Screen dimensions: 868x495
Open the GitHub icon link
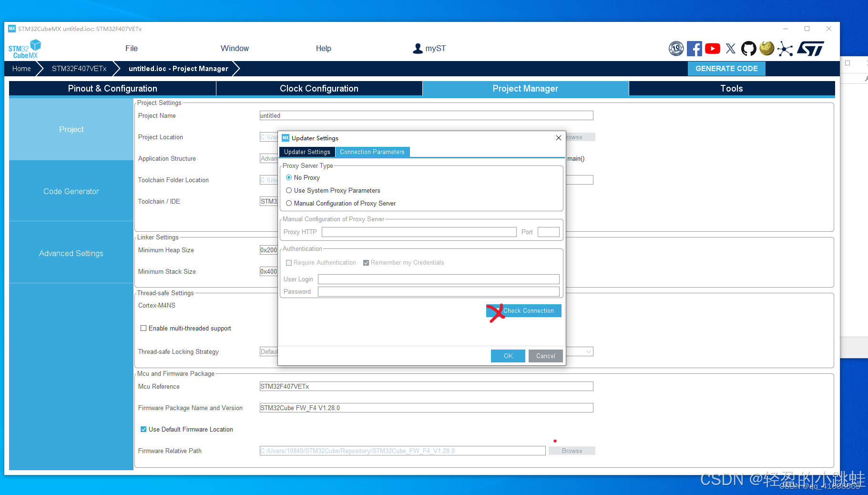748,49
